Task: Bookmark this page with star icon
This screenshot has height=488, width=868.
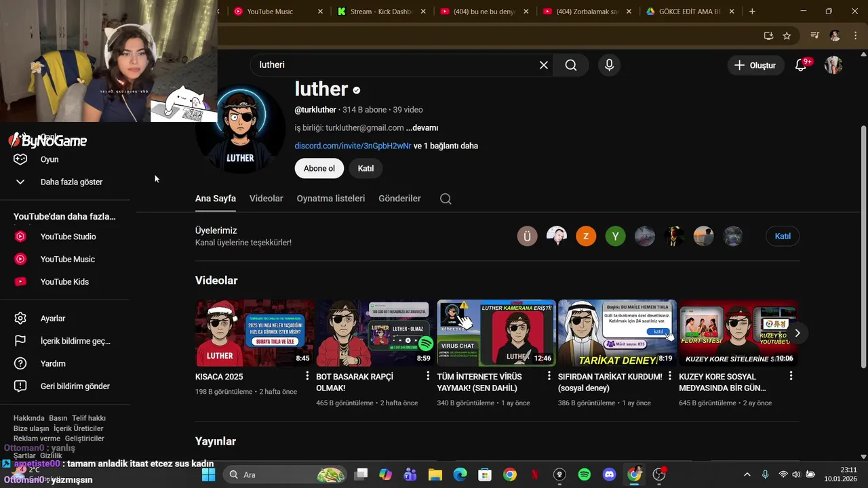Action: [787, 36]
